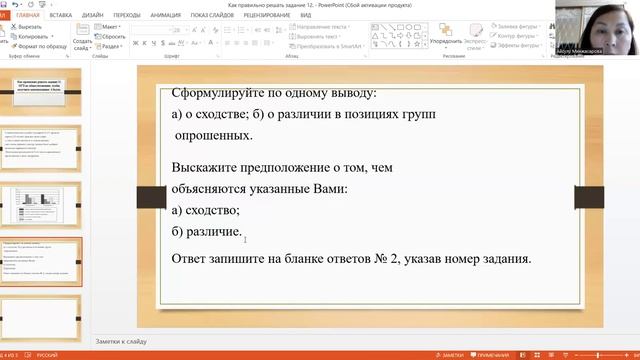Open Экспресс-стили quick styles gallery
640x360 pixels.
[475, 37]
